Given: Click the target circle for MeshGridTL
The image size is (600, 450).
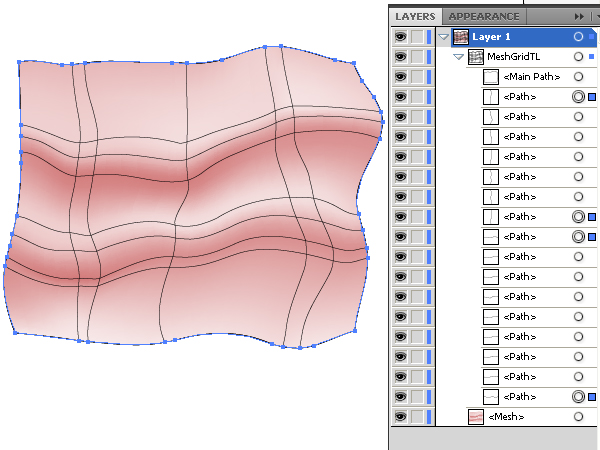Looking at the screenshot, I should [578, 57].
